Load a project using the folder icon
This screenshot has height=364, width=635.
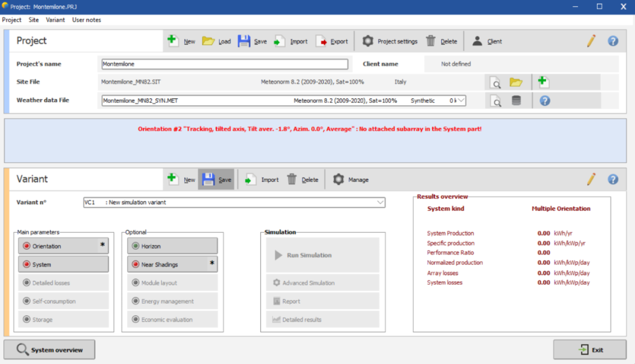tap(208, 41)
